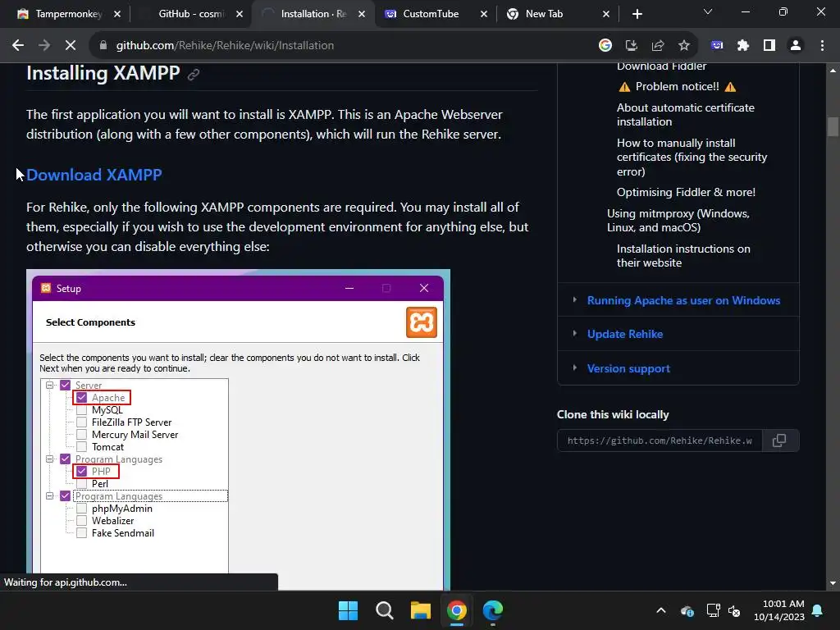Open the clock and date in taskbar
The height and width of the screenshot is (630, 840).
779,610
